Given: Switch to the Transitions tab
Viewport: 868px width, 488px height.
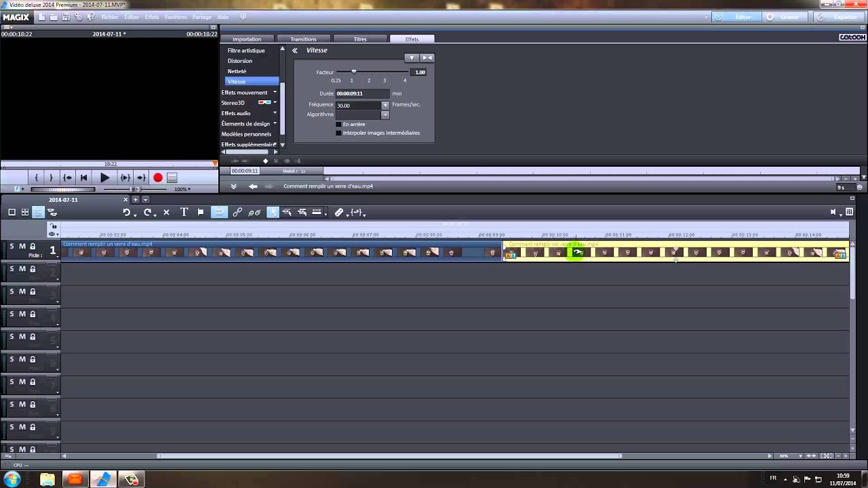Looking at the screenshot, I should tap(303, 39).
